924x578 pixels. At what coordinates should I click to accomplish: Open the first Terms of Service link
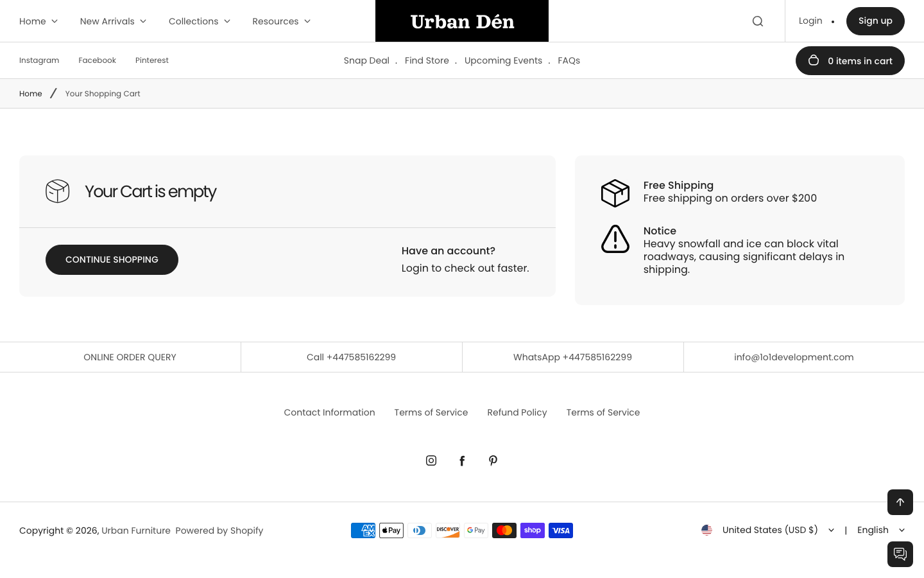[431, 412]
